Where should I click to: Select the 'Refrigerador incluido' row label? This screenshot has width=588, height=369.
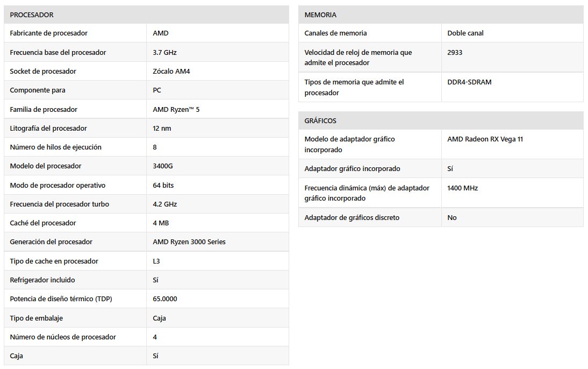(42, 280)
